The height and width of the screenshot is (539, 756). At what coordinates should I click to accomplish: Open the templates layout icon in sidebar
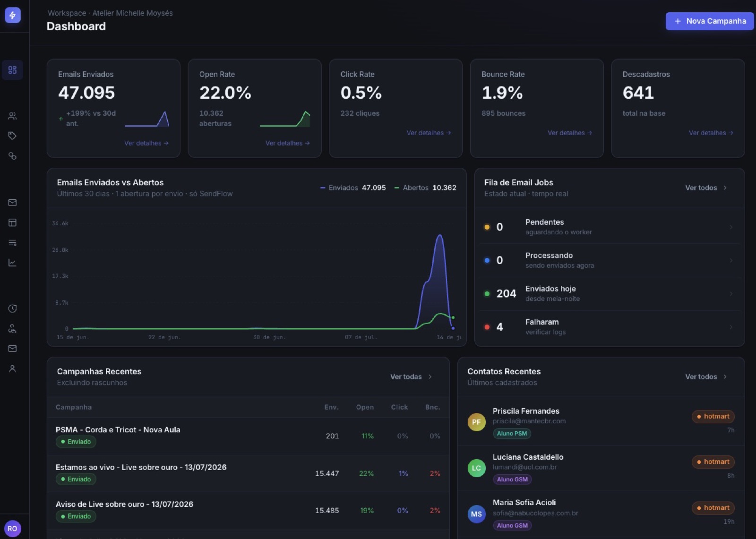[x=12, y=222]
